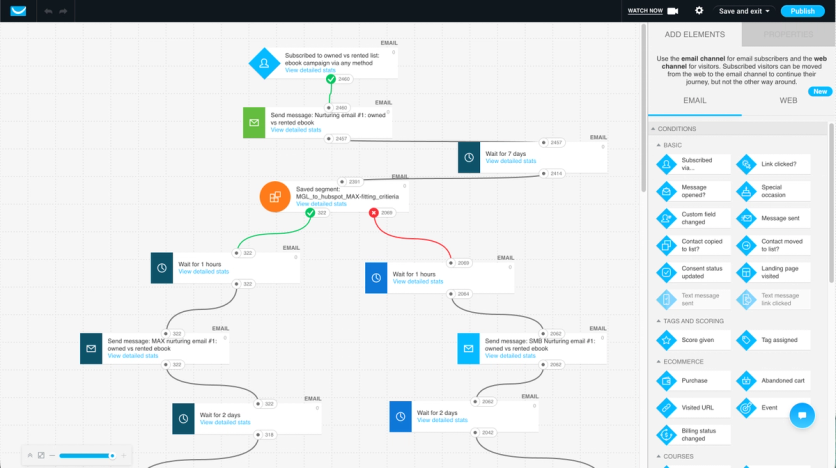Collapse the zoom controls panel arrow
This screenshot has height=468, width=836.
(30, 455)
